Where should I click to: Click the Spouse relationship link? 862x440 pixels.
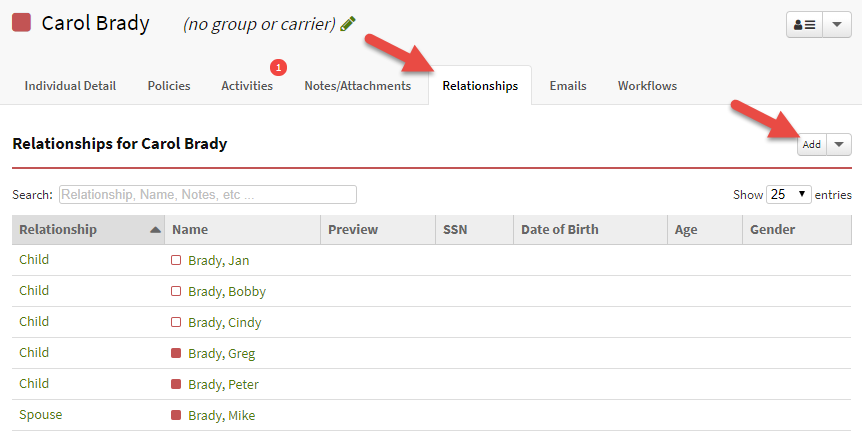41,415
